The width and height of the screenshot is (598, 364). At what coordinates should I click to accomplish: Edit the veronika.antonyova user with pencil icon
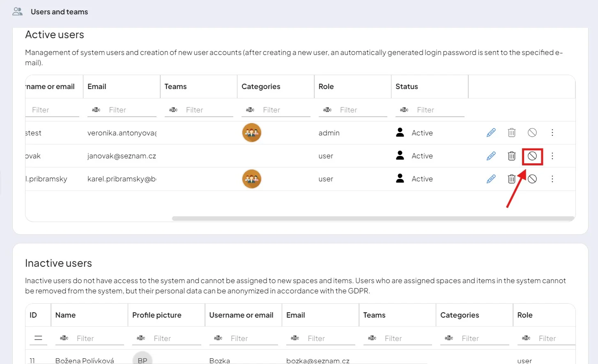(x=491, y=133)
